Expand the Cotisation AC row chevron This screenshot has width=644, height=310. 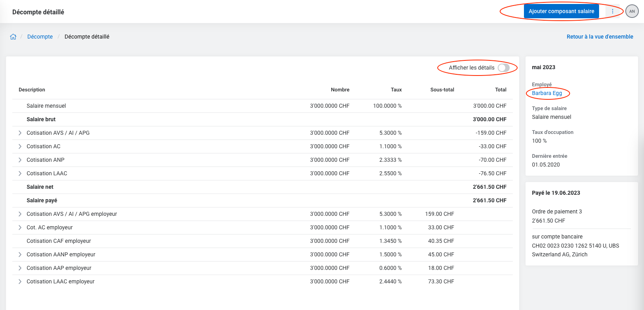pos(20,146)
